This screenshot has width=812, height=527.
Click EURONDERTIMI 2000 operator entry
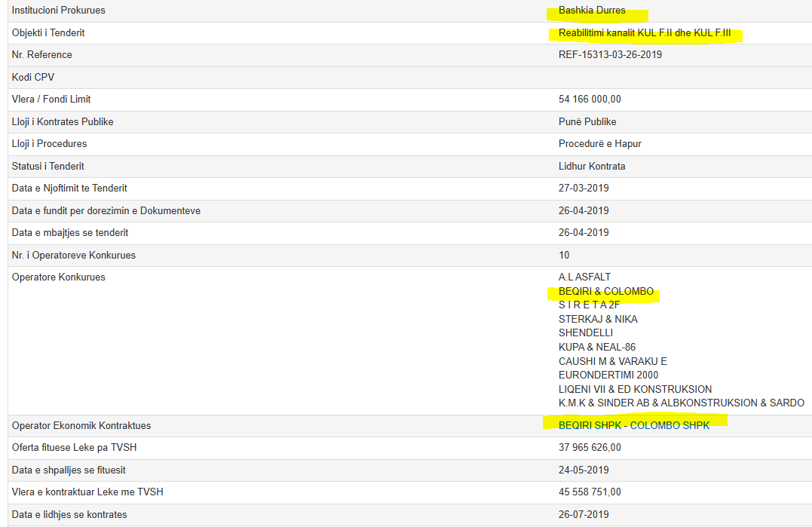608,375
